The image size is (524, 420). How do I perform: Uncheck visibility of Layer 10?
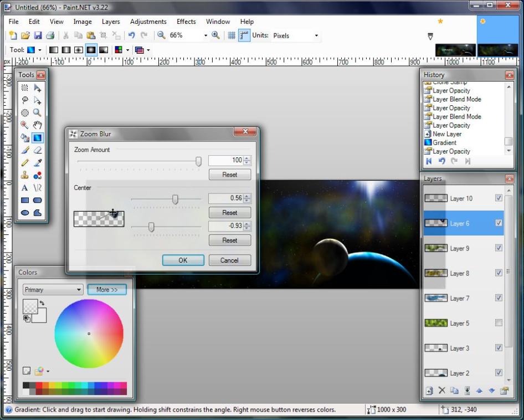tap(499, 198)
